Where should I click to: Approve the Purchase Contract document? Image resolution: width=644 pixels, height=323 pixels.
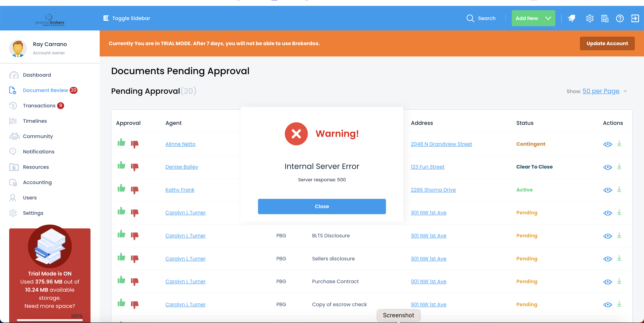point(121,280)
